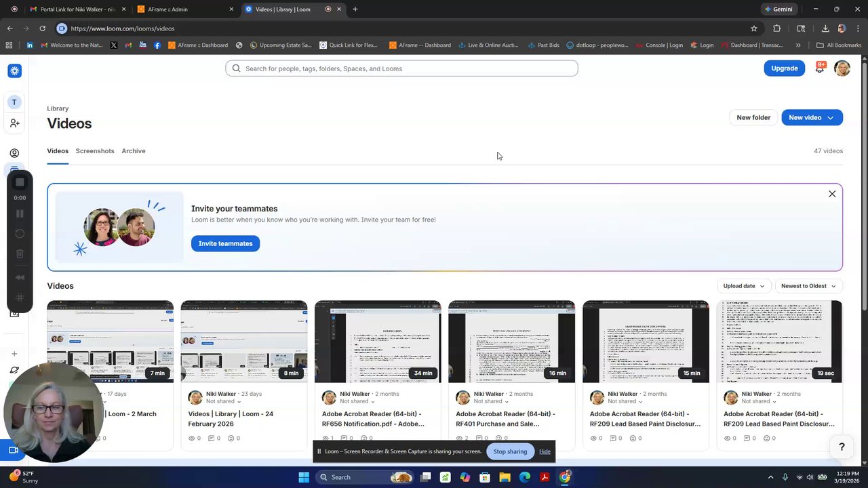The height and width of the screenshot is (488, 868).
Task: Show more bookmarks with the chevron
Action: [798, 45]
